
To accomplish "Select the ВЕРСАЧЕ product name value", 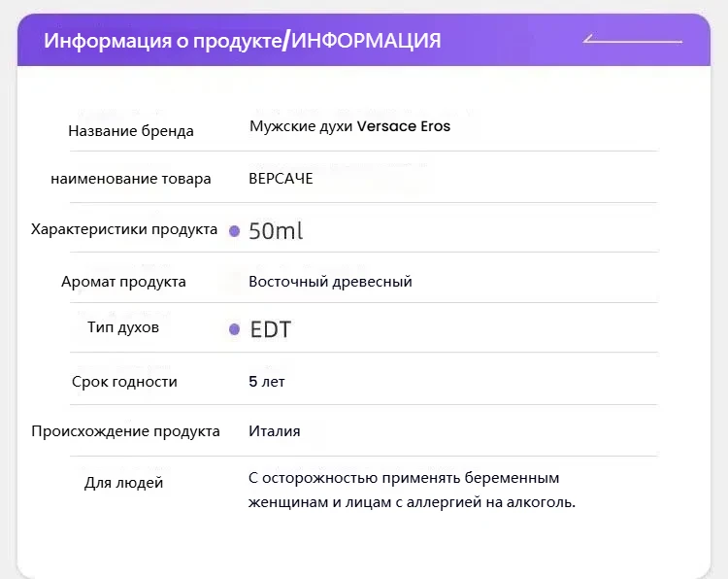I will [281, 179].
